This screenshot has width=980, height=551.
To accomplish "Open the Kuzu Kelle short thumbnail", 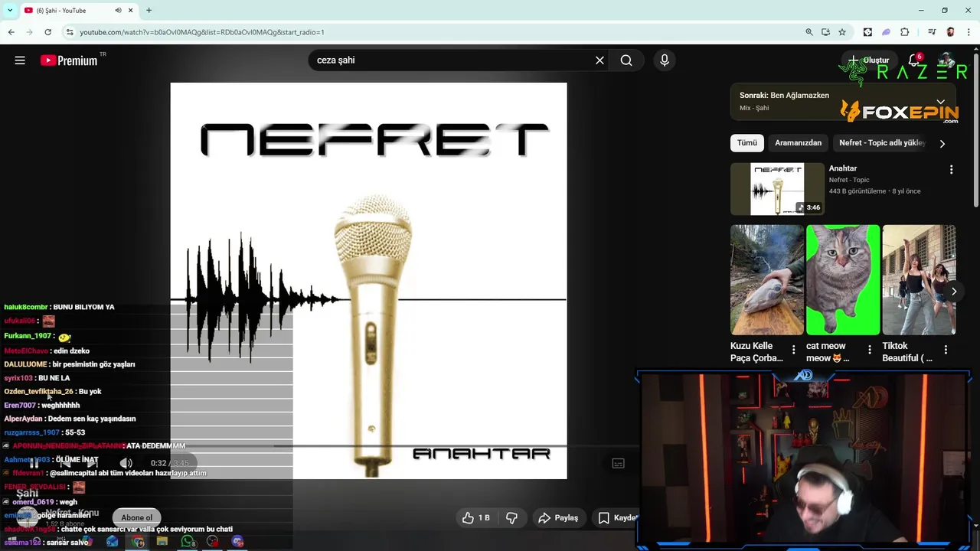I will 767,280.
